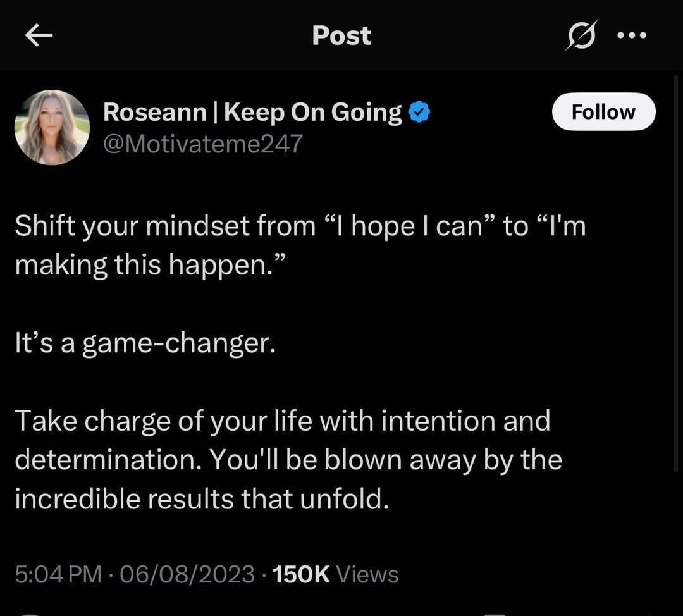683x616 pixels.
Task: Click the "making this happen." text line
Action: pos(151,265)
